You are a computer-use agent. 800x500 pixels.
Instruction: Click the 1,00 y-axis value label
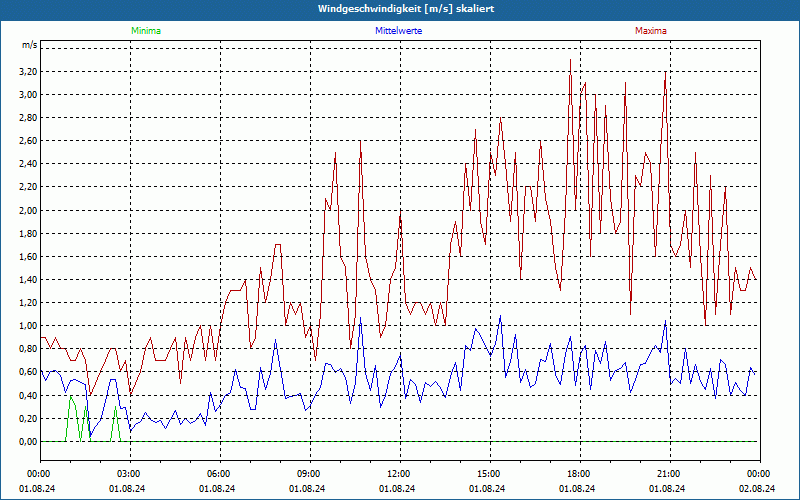tap(28, 326)
